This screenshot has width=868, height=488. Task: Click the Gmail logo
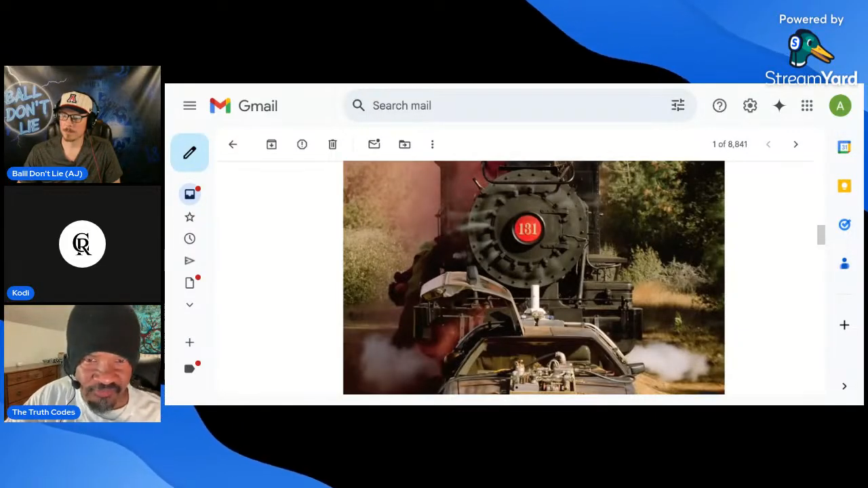[x=243, y=106]
